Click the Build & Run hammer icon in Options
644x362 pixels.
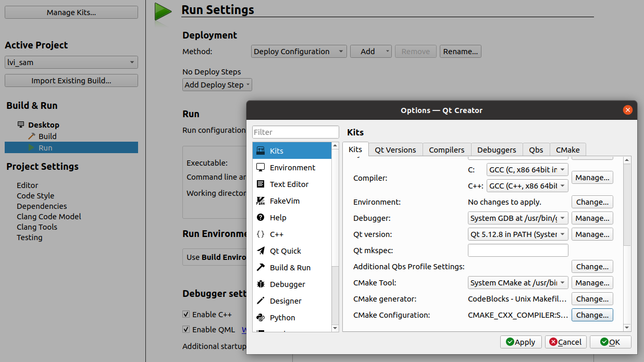pos(261,268)
